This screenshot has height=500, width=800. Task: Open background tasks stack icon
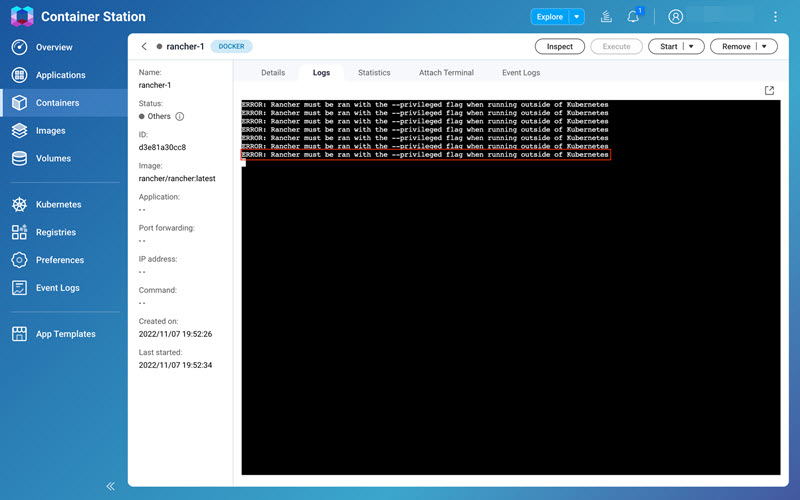[x=606, y=17]
